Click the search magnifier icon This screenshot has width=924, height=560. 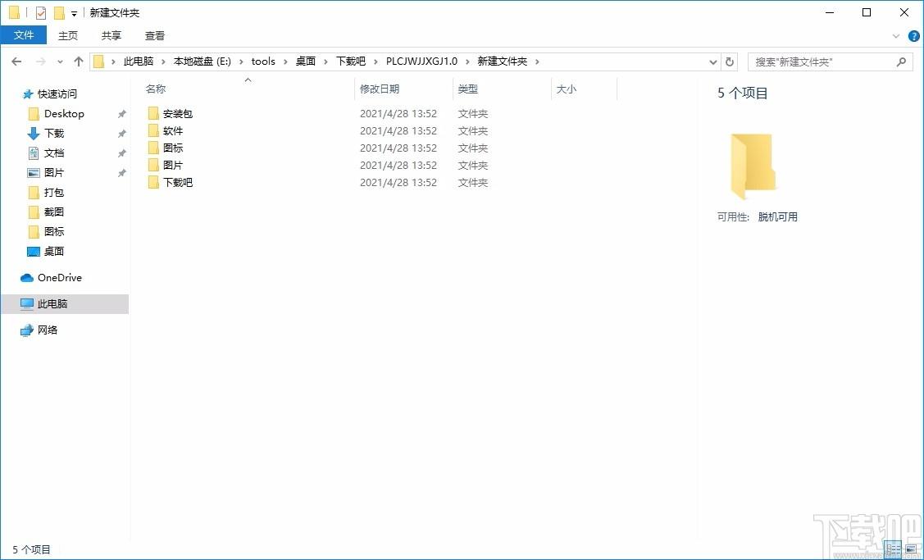[x=901, y=61]
